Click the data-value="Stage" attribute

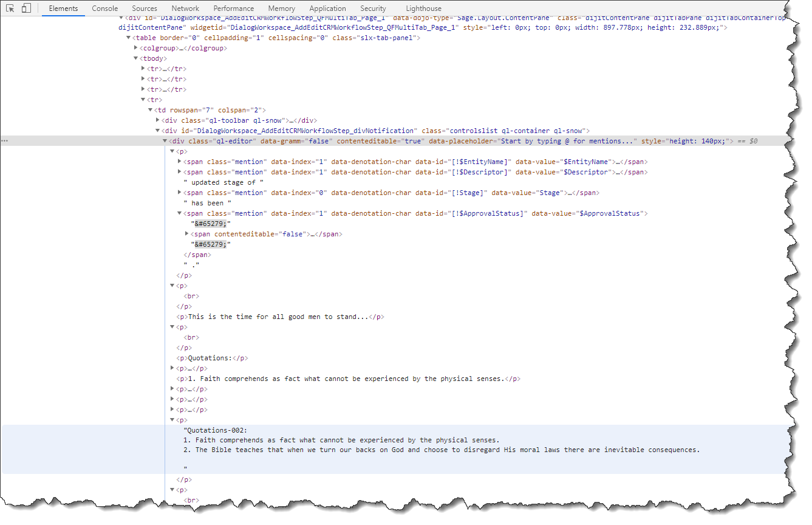click(x=528, y=193)
